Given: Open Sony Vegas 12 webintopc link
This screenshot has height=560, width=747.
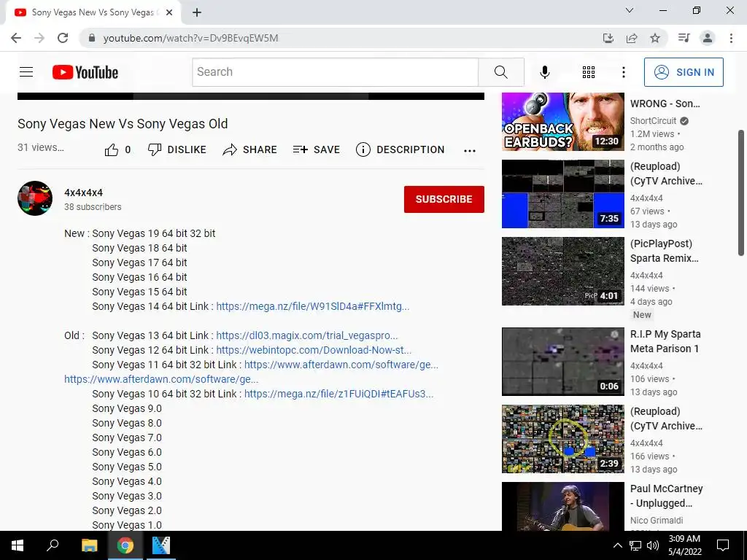Looking at the screenshot, I should [x=314, y=350].
